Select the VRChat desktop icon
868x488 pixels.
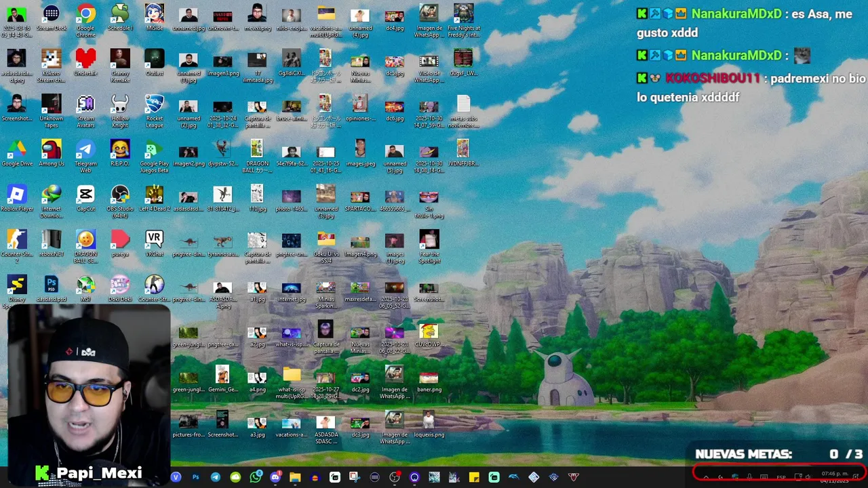pos(155,243)
